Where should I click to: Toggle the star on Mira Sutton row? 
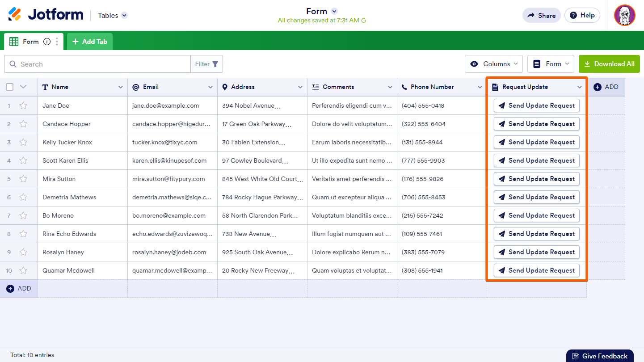coord(23,179)
